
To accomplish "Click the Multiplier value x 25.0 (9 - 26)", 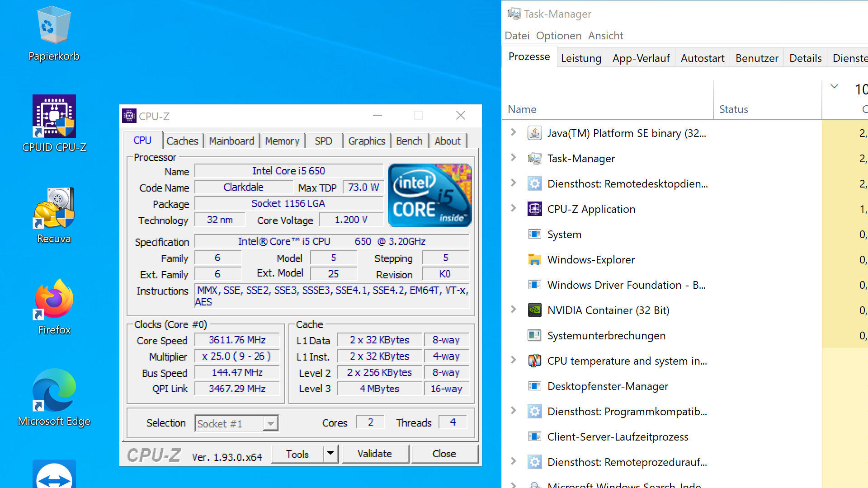I will (x=237, y=356).
